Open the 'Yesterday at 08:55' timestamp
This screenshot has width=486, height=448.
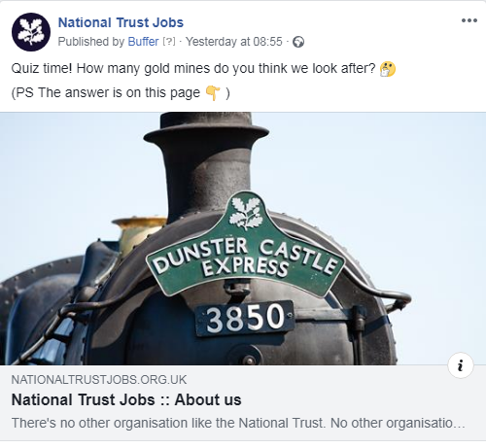point(234,42)
